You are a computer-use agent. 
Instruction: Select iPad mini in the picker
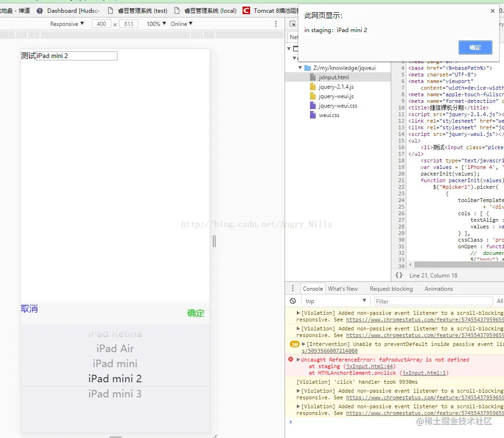pyautogui.click(x=115, y=364)
